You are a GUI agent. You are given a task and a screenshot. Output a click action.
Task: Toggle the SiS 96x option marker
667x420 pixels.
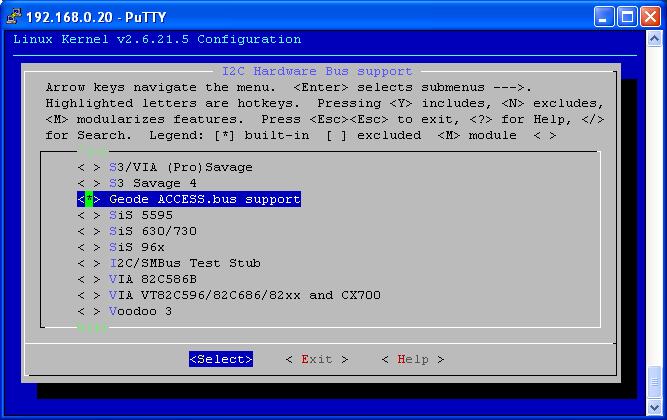(89, 247)
